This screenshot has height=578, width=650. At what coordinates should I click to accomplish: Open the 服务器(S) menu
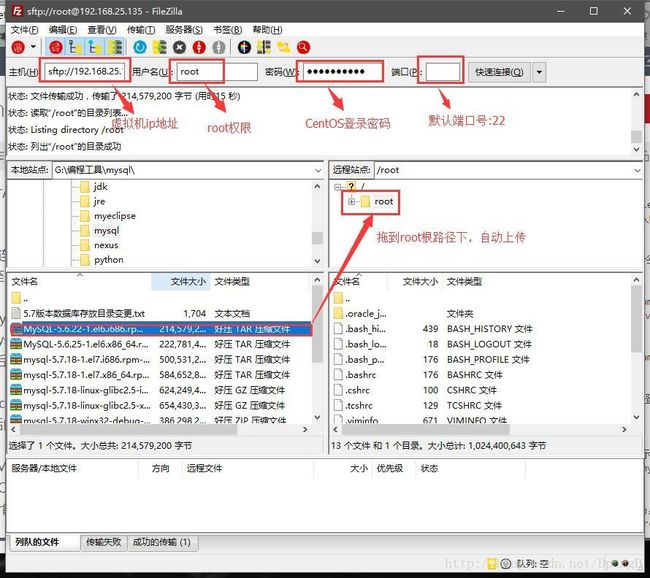pos(184,30)
